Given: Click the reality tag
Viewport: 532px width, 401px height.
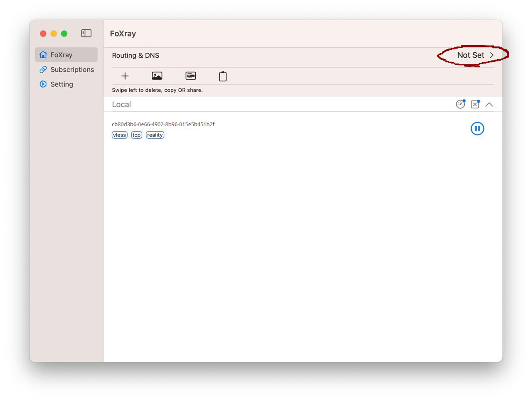Looking at the screenshot, I should click(155, 135).
